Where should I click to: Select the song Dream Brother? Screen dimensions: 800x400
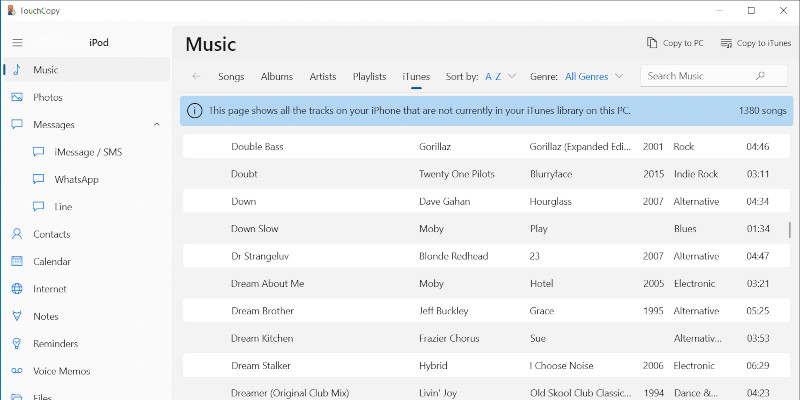(x=262, y=311)
